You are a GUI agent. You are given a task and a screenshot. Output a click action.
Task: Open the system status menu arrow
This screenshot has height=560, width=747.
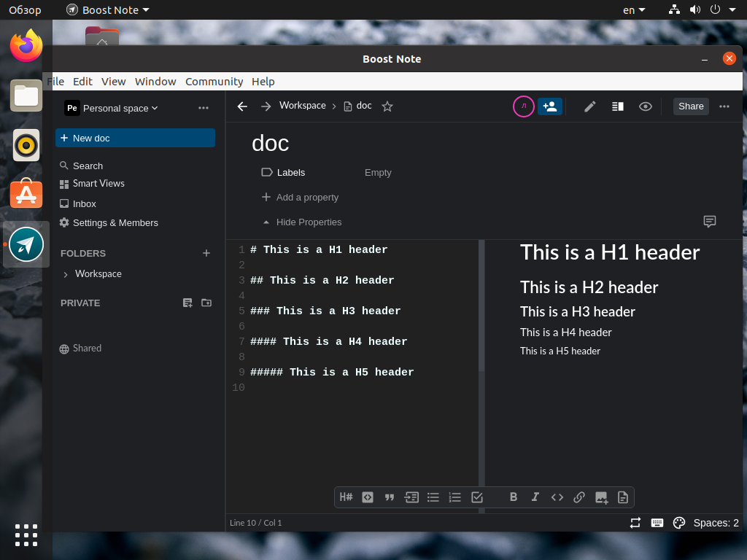pos(732,9)
